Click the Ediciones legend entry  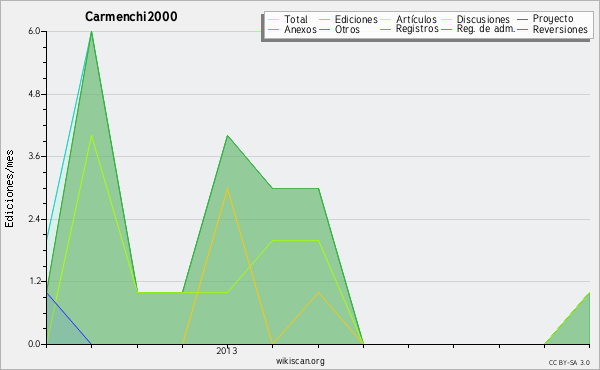pyautogui.click(x=348, y=19)
